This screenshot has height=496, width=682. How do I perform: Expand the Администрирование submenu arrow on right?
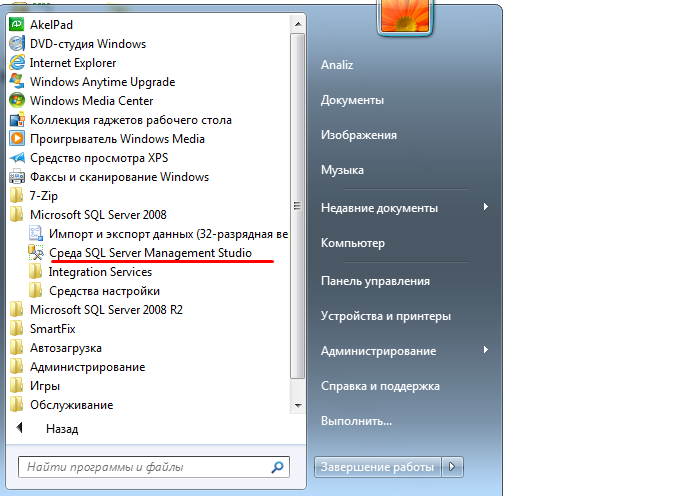point(486,349)
